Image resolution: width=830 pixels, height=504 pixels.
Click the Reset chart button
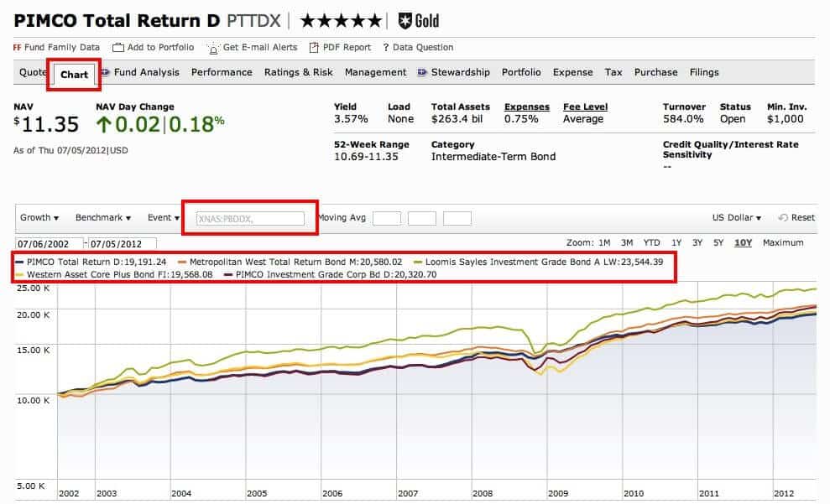[797, 217]
